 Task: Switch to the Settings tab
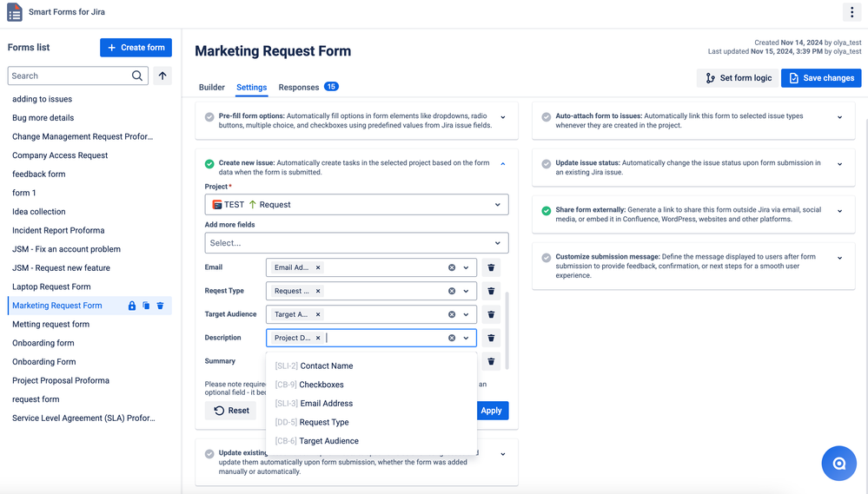[251, 88]
